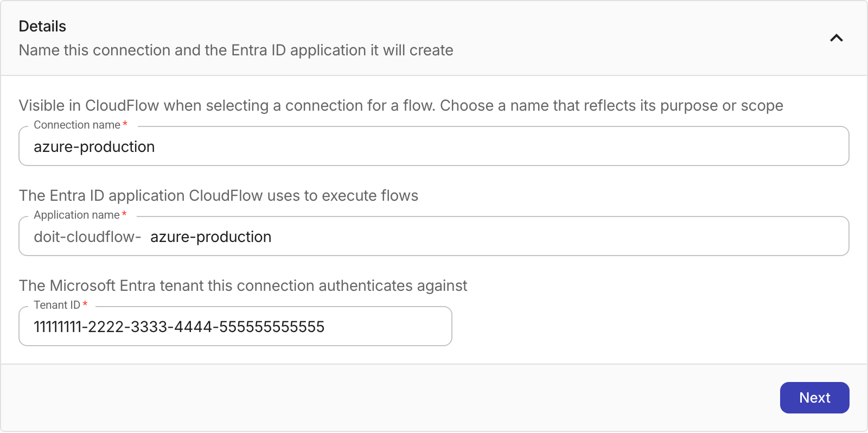
Task: Click the 'doit-cloudflow-' prefix text
Action: click(x=87, y=237)
